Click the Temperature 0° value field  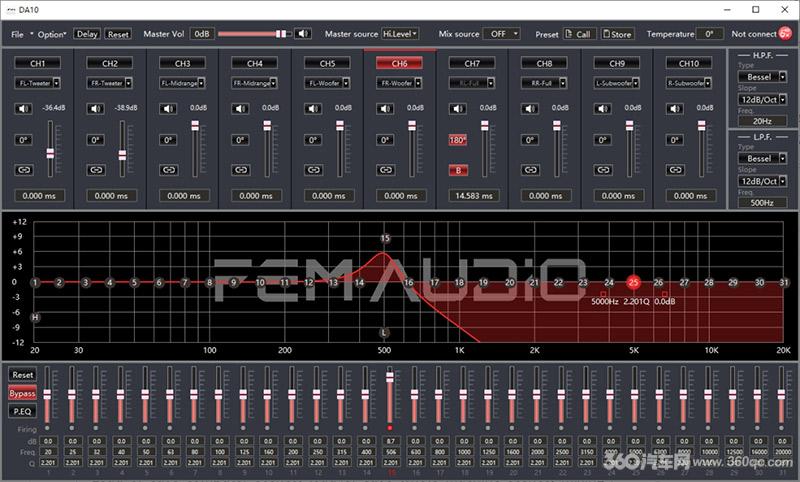point(710,34)
